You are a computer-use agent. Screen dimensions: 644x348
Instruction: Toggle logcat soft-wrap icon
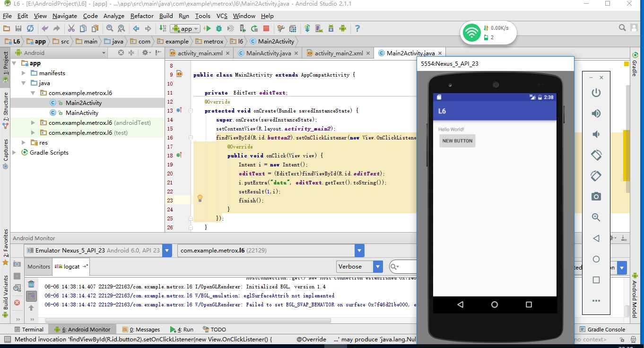pyautogui.click(x=31, y=296)
